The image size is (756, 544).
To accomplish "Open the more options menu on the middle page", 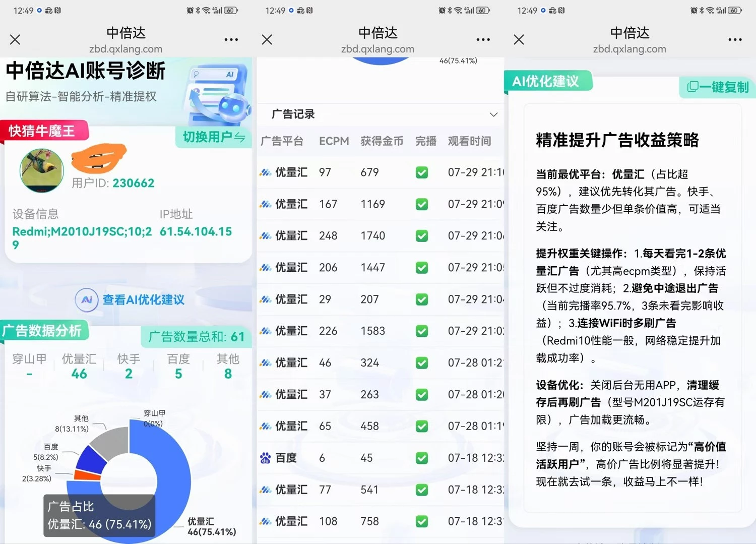I will click(x=483, y=39).
